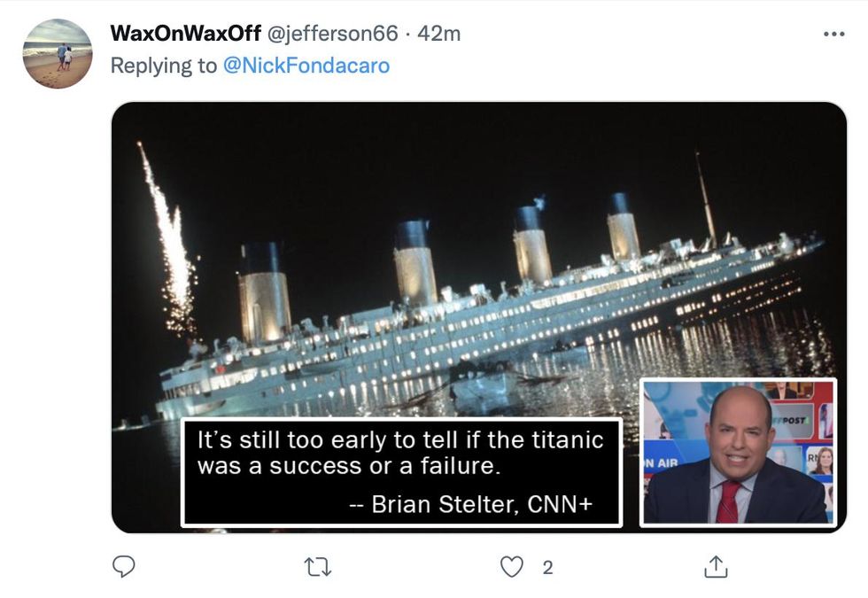The height and width of the screenshot is (598, 868).
Task: Retweet this post using the arrows icon
Action: [x=317, y=567]
